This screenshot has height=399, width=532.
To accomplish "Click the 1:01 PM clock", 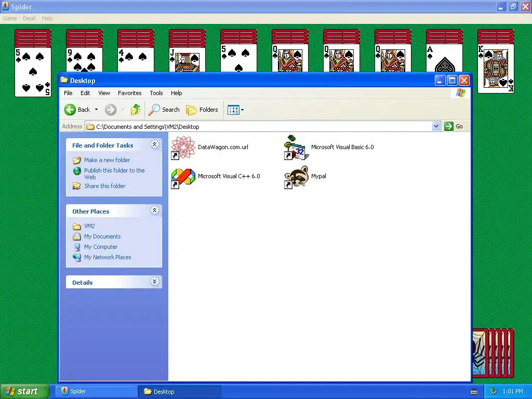I will coord(513,392).
